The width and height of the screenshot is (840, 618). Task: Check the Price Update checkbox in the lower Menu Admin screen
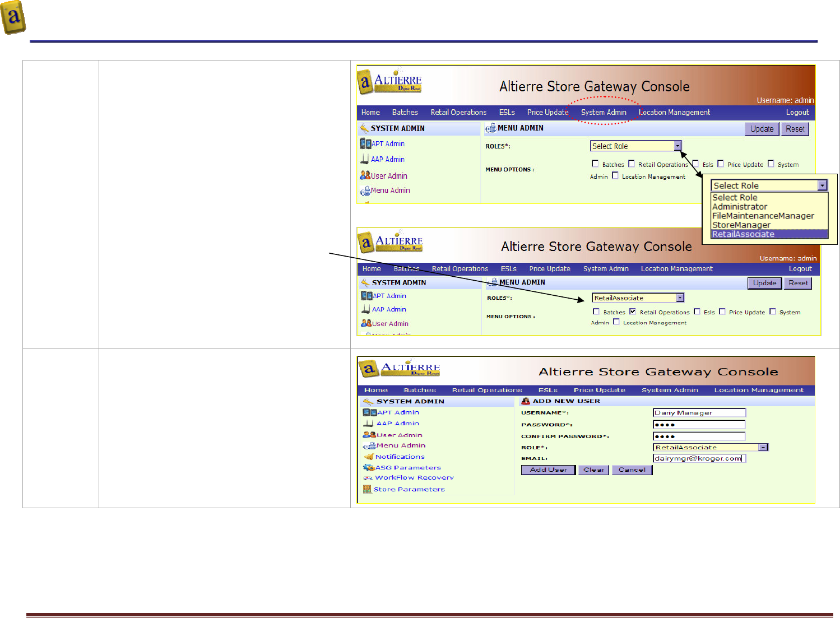(722, 312)
